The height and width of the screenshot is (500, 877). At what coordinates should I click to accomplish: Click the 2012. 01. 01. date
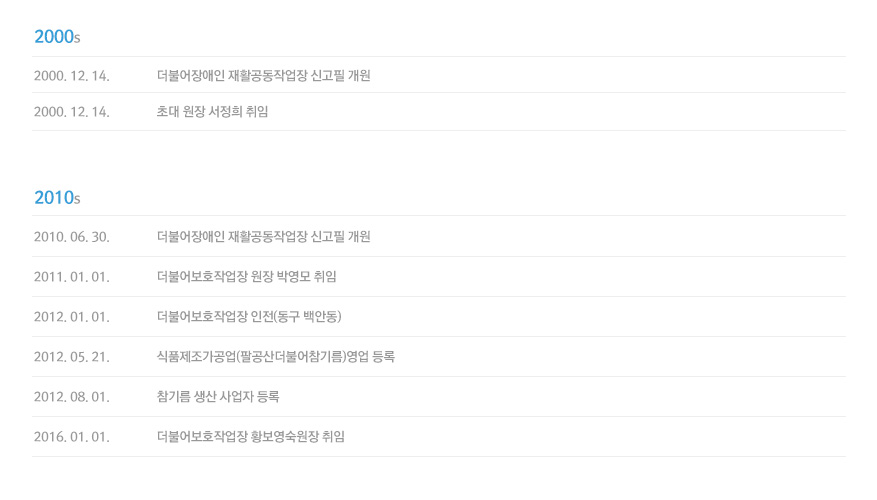[71, 317]
